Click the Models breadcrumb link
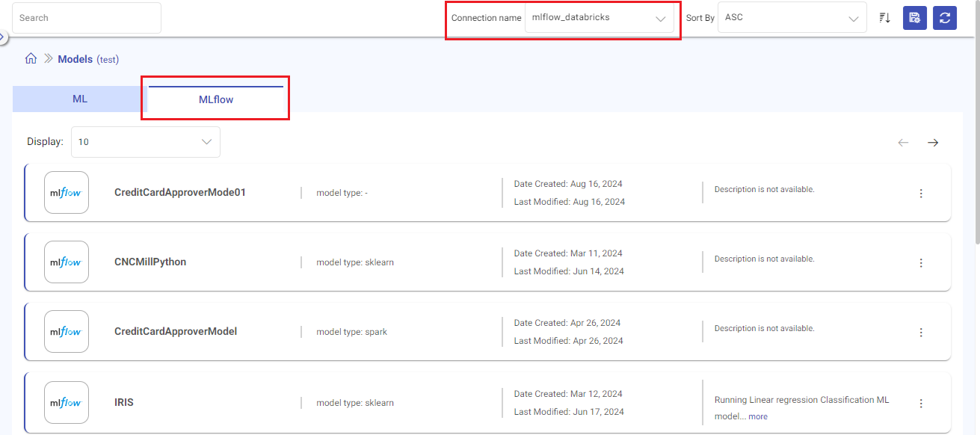Screen dimensions: 980x435 [x=75, y=58]
